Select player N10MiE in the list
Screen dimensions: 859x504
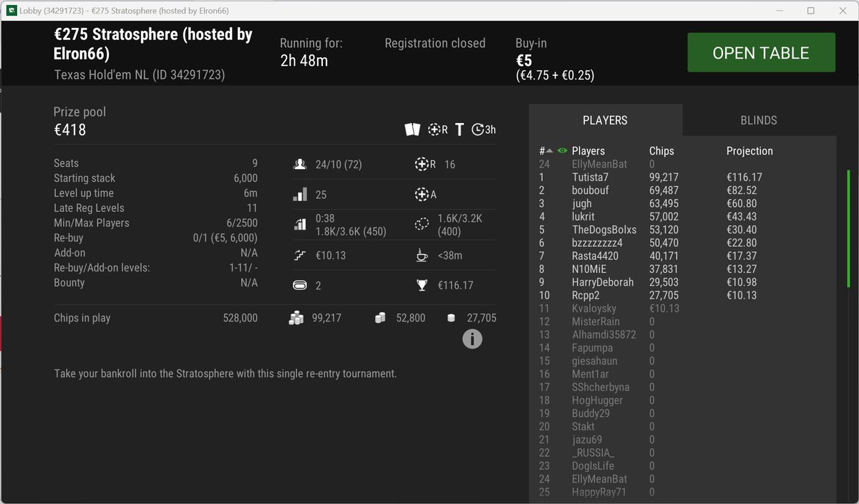(x=589, y=269)
